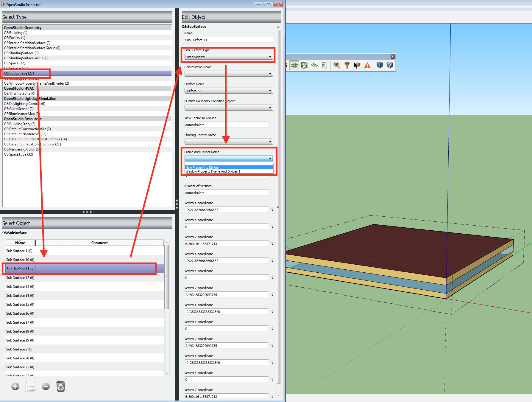Select OS:WindowProperty:FrameAndDivider (2)
This screenshot has width=532, height=402.
(x=87, y=83)
